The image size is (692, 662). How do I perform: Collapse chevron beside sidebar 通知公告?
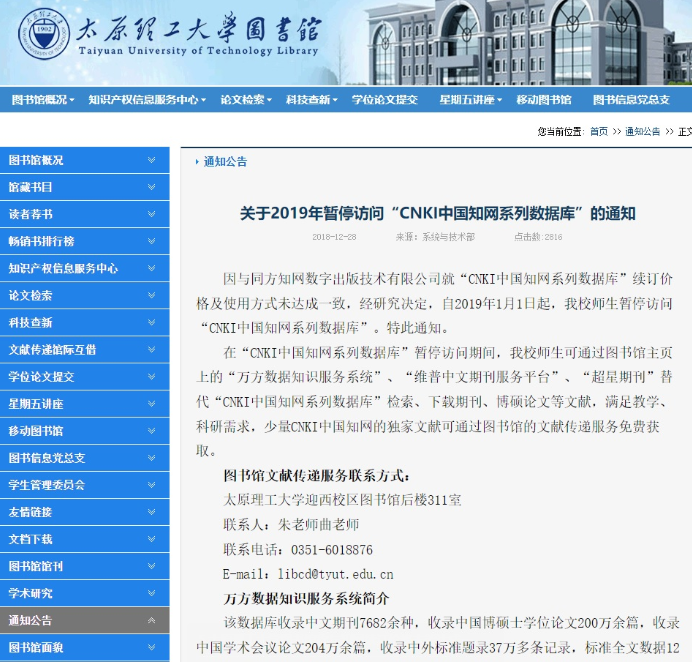coord(151,621)
